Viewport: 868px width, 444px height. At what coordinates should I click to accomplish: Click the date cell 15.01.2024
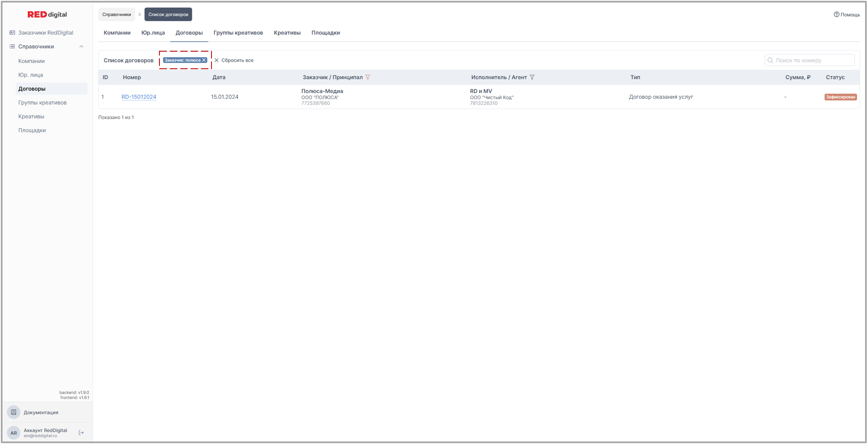click(225, 97)
